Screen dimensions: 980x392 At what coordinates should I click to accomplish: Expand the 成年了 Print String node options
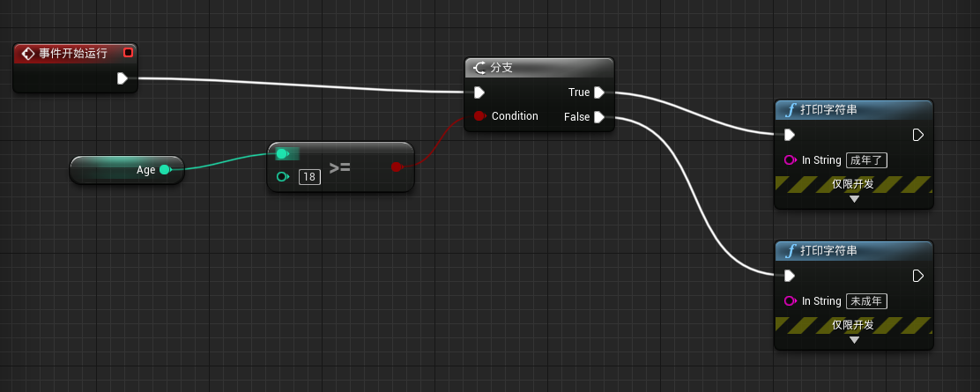point(854,199)
